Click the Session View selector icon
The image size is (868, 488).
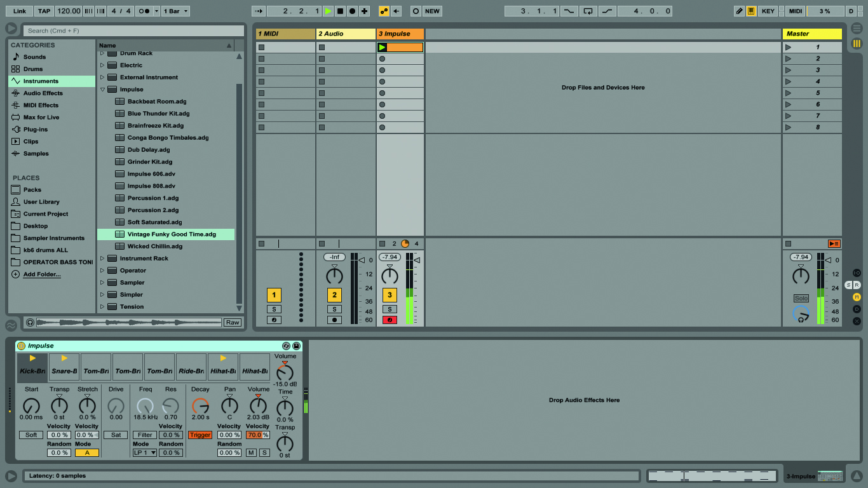point(857,43)
